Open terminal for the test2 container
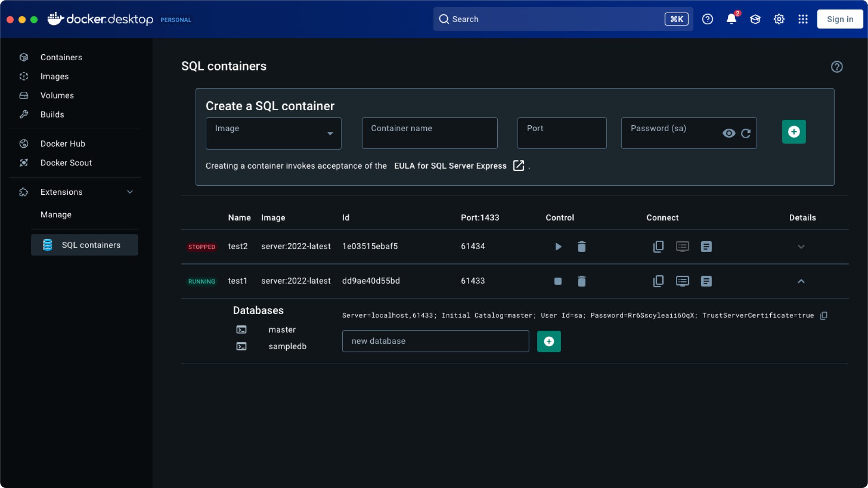This screenshot has width=868, height=488. pos(682,247)
